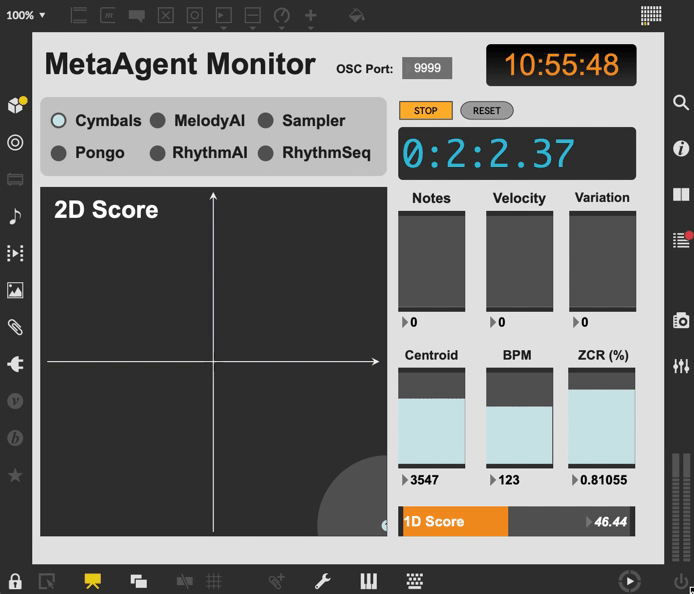Toggle the patcher lock icon
This screenshot has width=694, height=594.
[x=15, y=581]
